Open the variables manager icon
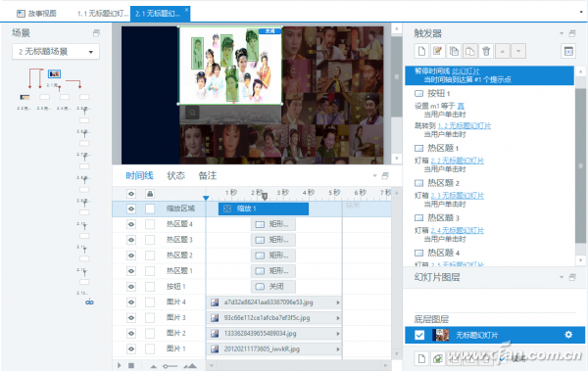This screenshot has height=371, width=588. [x=568, y=51]
